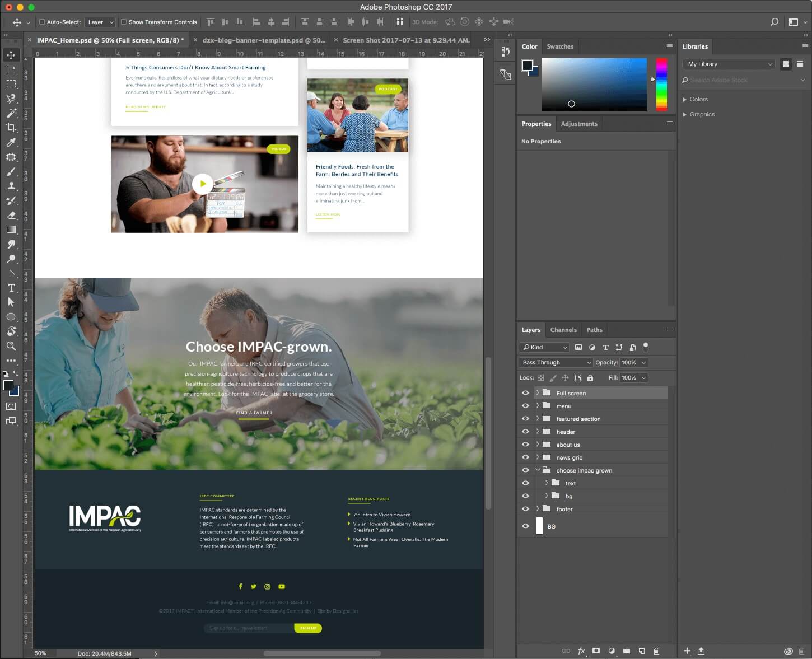The width and height of the screenshot is (812, 659).
Task: Select the Eyedropper tool
Action: pos(11,142)
